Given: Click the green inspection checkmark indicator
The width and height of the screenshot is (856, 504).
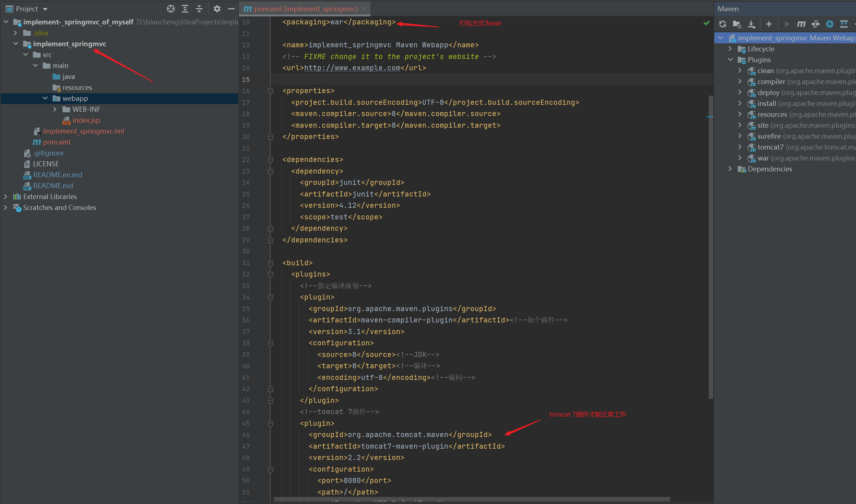Looking at the screenshot, I should point(706,23).
